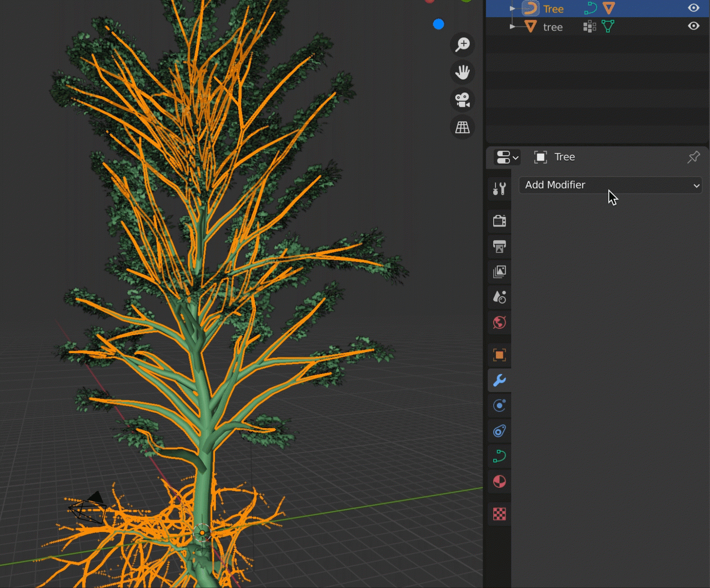Open the Output properties tab (printer icon)
The height and width of the screenshot is (588, 710).
click(x=500, y=247)
